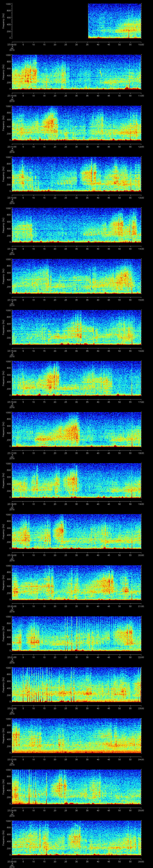Click the 23:18:00 start time label
153x868 pixels.
[12, 504]
